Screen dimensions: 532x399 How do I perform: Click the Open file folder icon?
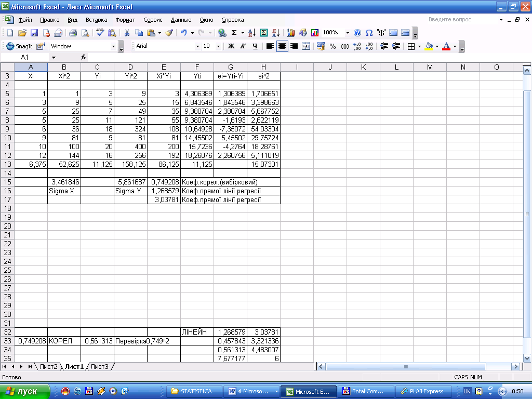[x=22, y=33]
